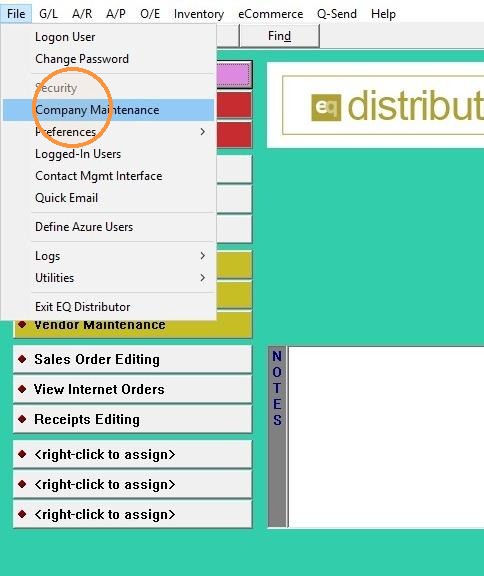
Task: Click the View Internet Orders button
Action: [x=133, y=389]
